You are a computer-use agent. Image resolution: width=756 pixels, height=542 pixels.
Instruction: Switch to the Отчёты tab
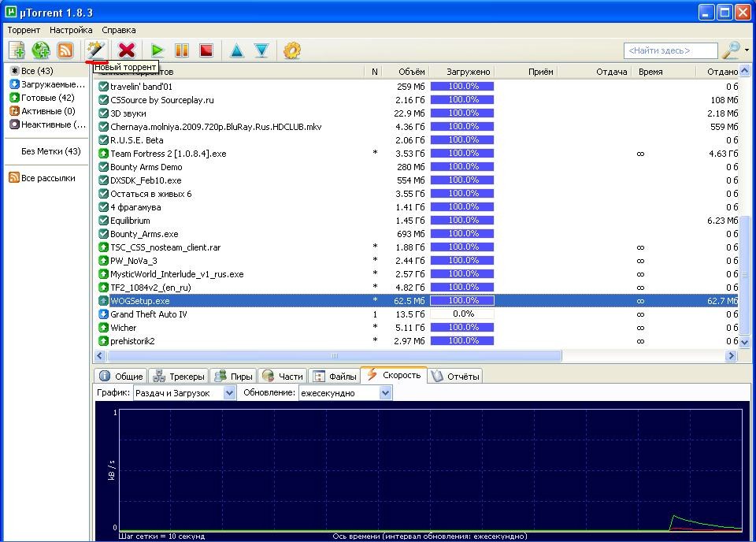(455, 376)
